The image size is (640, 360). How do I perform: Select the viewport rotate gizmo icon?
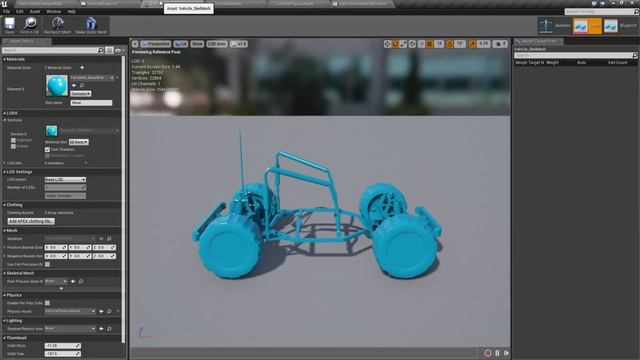pos(395,44)
